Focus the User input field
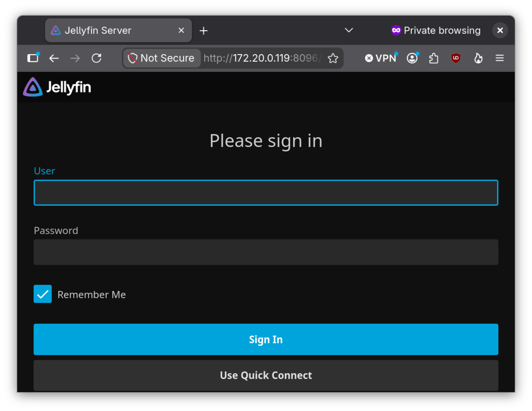Viewport: 532px width, 411px height. point(266,193)
